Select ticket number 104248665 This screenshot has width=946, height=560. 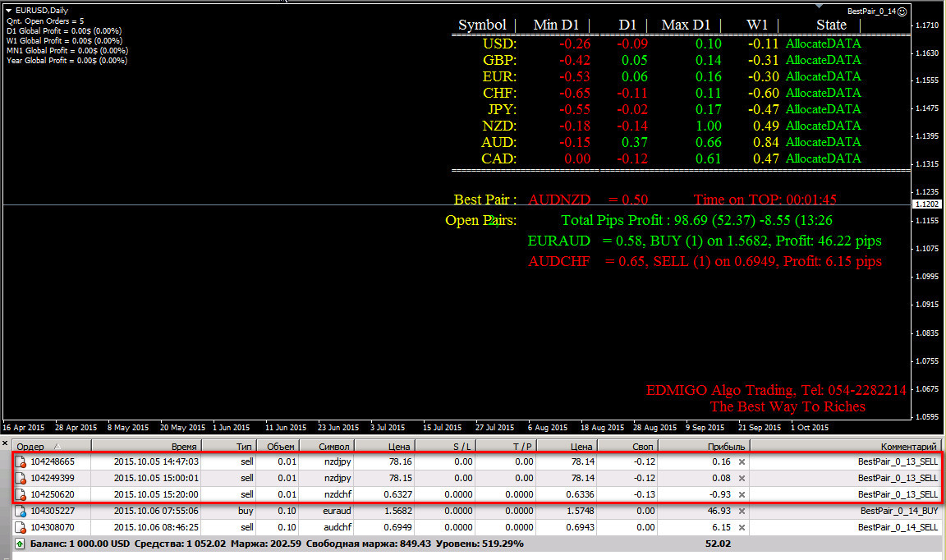53,461
